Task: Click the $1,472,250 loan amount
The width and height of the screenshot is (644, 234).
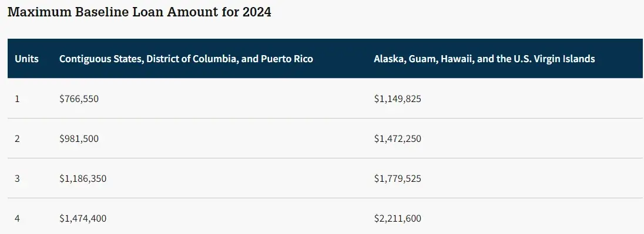Action: [398, 139]
